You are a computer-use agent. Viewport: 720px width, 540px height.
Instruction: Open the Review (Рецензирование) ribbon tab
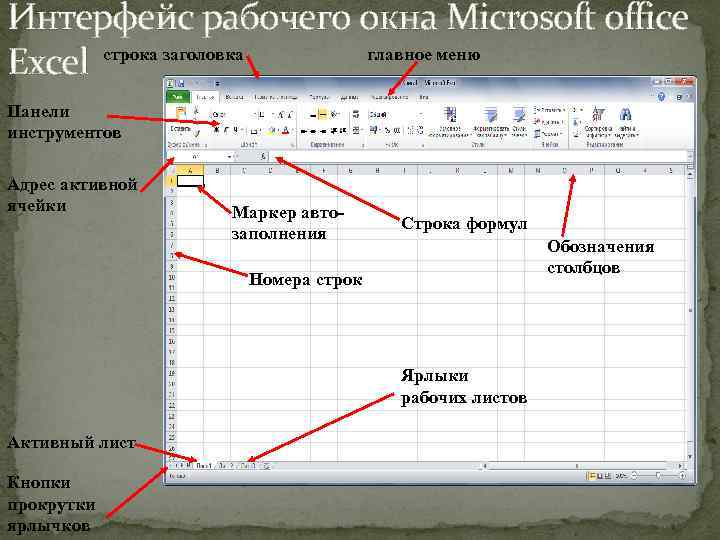coord(389,97)
